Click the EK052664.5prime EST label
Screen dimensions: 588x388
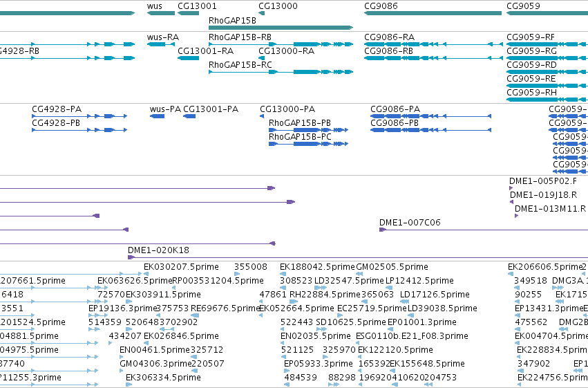point(296,308)
